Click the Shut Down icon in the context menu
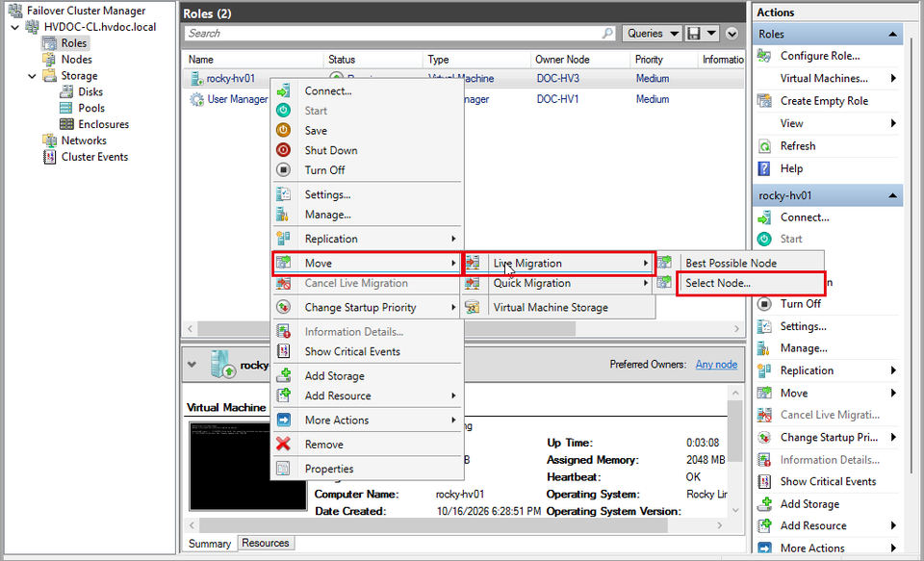 point(283,150)
